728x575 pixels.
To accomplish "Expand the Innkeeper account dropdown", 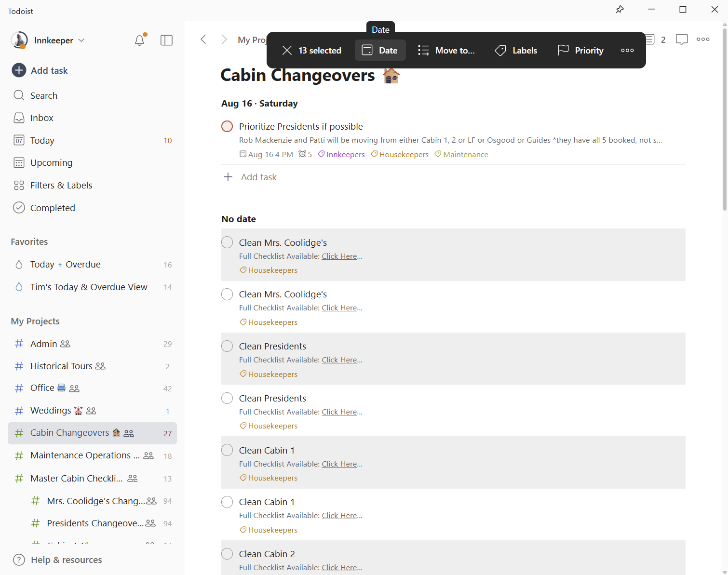I will tap(81, 40).
